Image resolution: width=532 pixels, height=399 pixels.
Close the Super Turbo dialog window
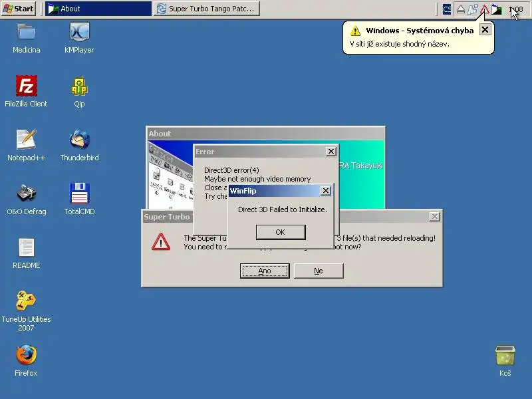(435, 217)
